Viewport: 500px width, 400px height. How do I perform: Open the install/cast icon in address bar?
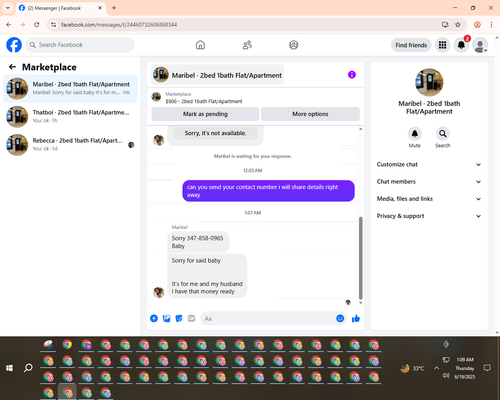[445, 25]
